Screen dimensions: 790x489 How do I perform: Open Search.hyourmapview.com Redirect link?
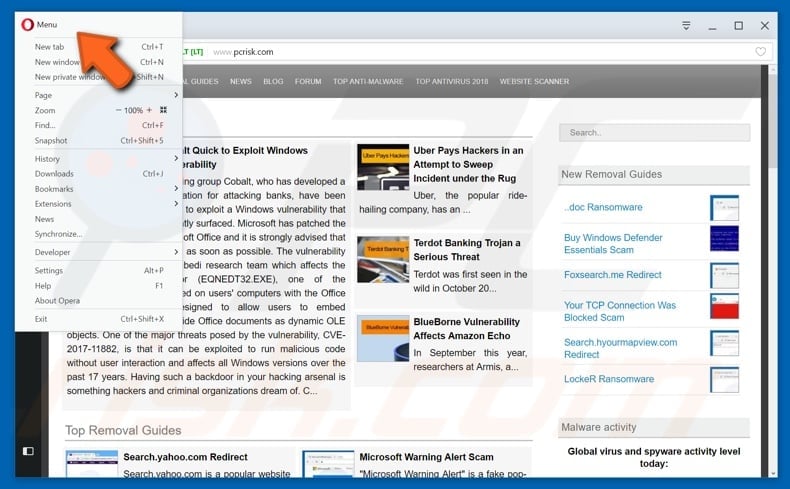(620, 348)
